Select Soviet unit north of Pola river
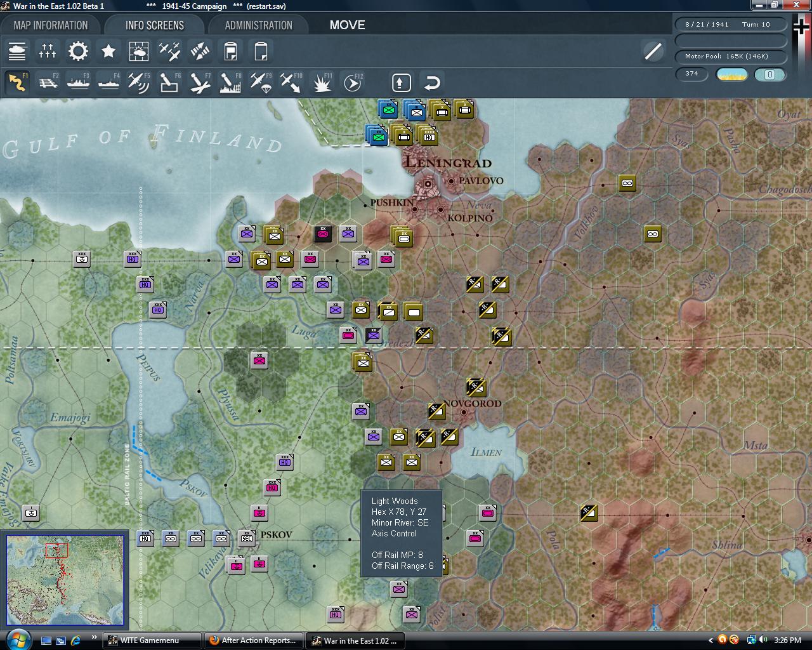This screenshot has width=812, height=650. click(589, 512)
